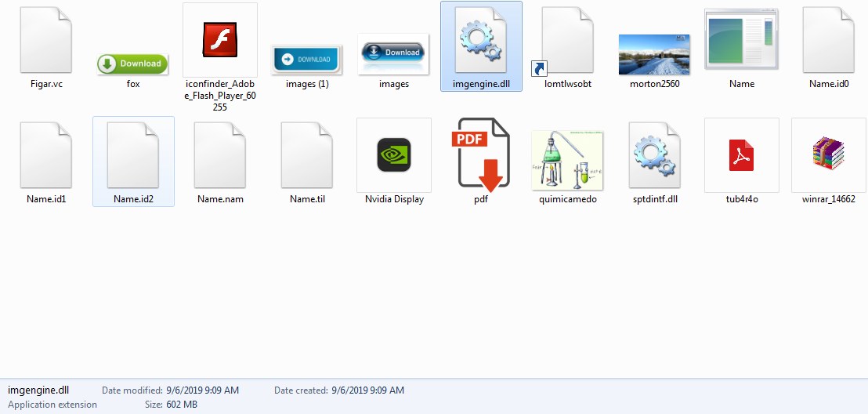The width and height of the screenshot is (868, 414).
Task: Click the 'fox' file name label
Action: click(133, 84)
